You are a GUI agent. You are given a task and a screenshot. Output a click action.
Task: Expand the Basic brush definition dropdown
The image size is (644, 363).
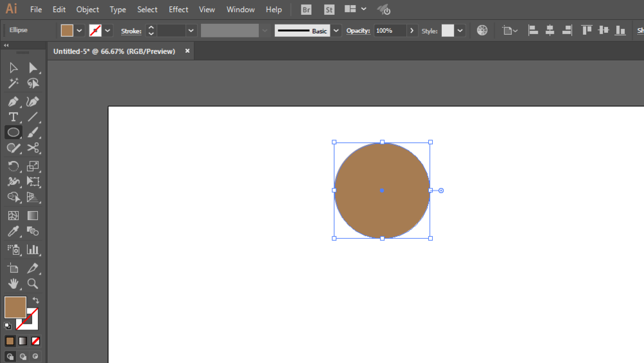(x=335, y=30)
